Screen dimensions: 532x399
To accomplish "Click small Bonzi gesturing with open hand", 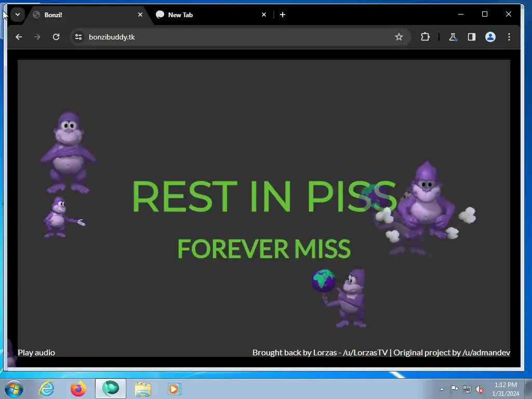I will 64,218.
